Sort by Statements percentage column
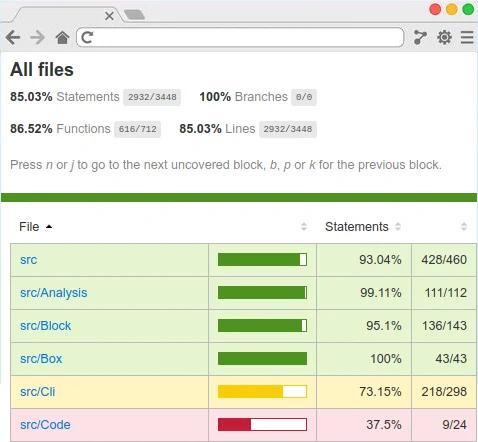Screen dimensions: 478x442 tap(363, 227)
